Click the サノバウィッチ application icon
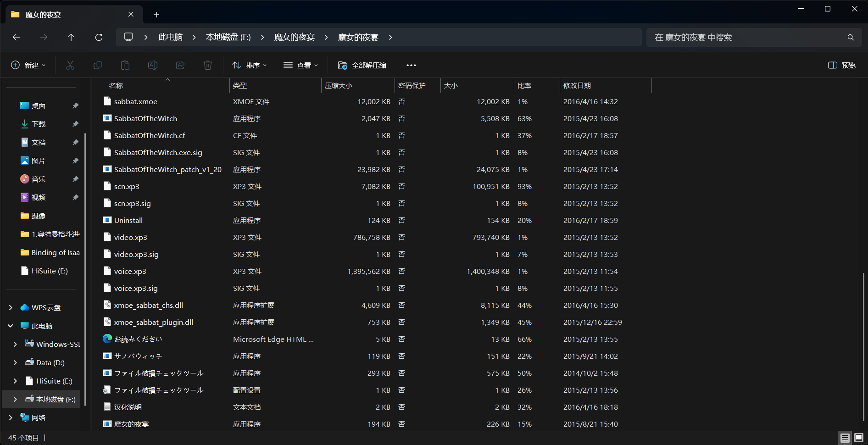The height and width of the screenshot is (445, 868). [107, 356]
